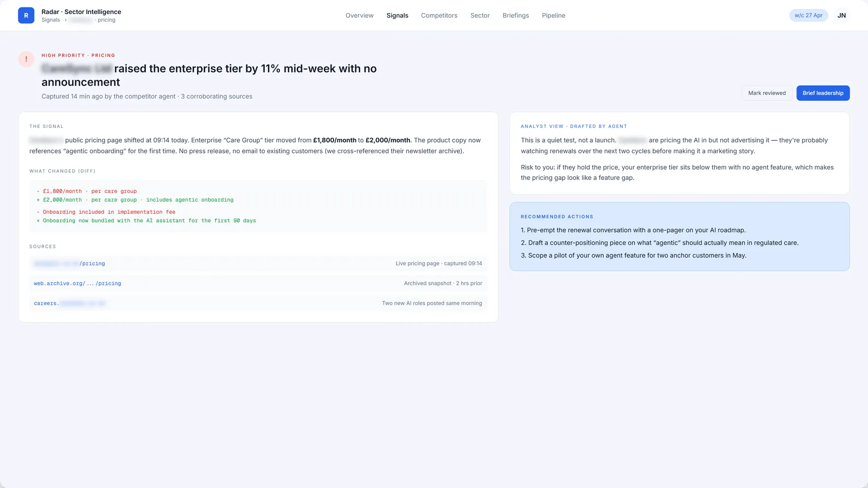
Task: Open the JN user avatar menu
Action: pos(841,15)
